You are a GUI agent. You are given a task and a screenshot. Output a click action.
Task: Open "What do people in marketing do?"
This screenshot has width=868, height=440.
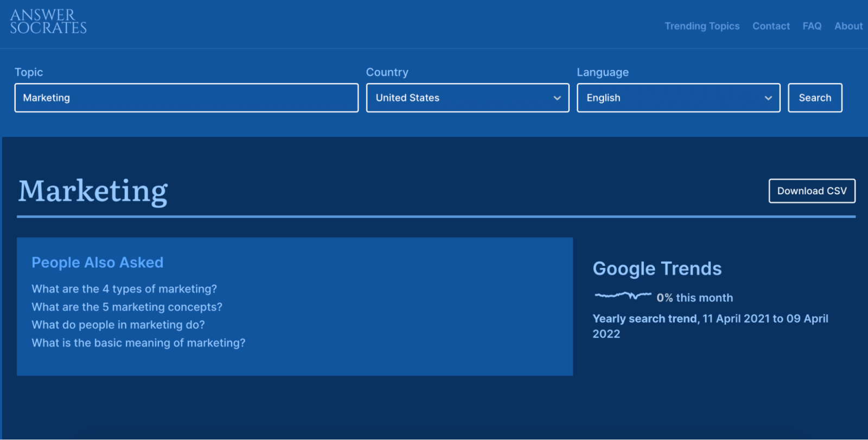click(118, 325)
